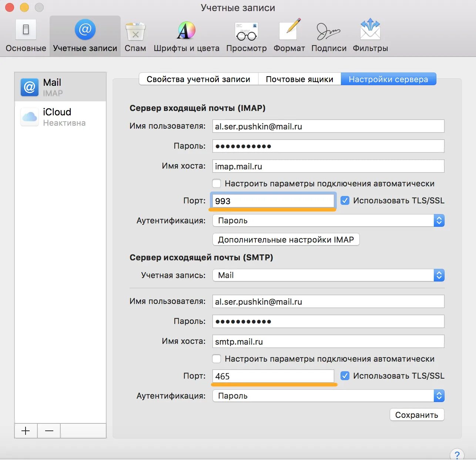Click IMAP Имя пользователя field

328,126
